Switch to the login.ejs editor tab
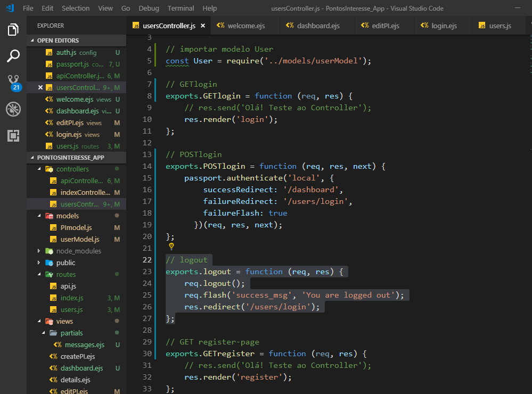 [444, 26]
